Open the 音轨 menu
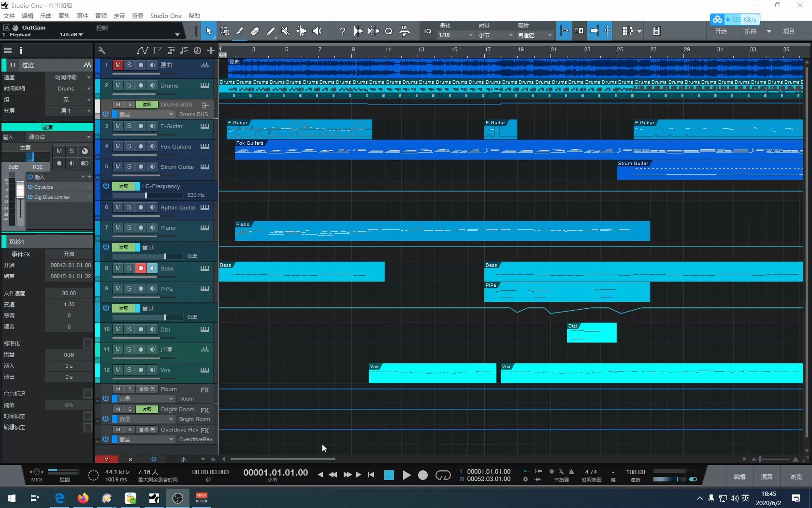 point(64,15)
